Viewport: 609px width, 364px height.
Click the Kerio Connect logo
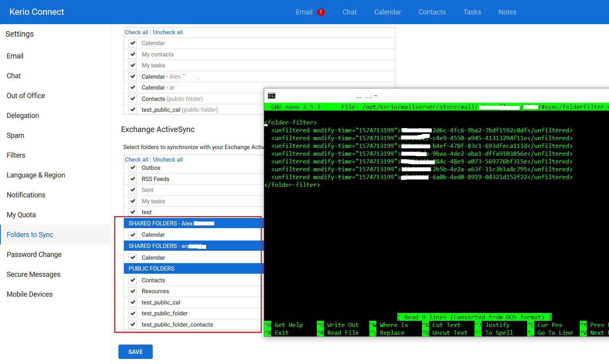[37, 12]
